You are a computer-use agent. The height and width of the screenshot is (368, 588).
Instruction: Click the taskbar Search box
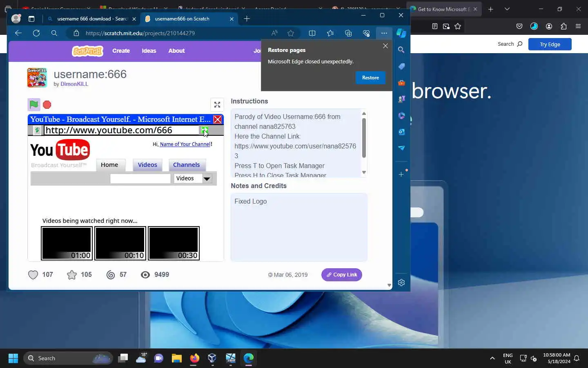pos(68,358)
